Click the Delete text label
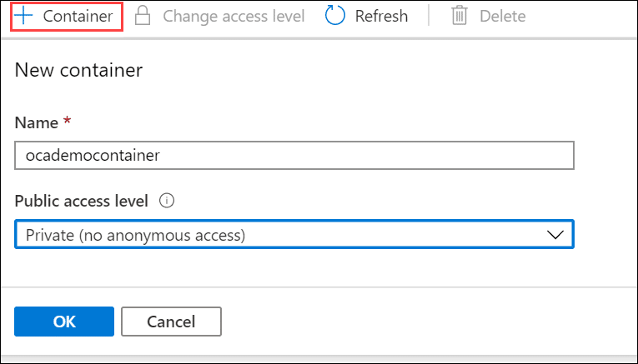 (503, 16)
